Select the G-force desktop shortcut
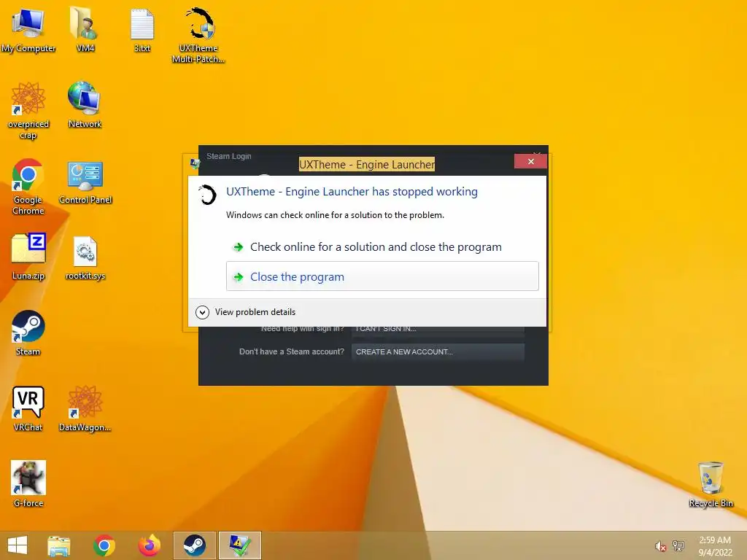This screenshot has width=747, height=560. coord(28,484)
